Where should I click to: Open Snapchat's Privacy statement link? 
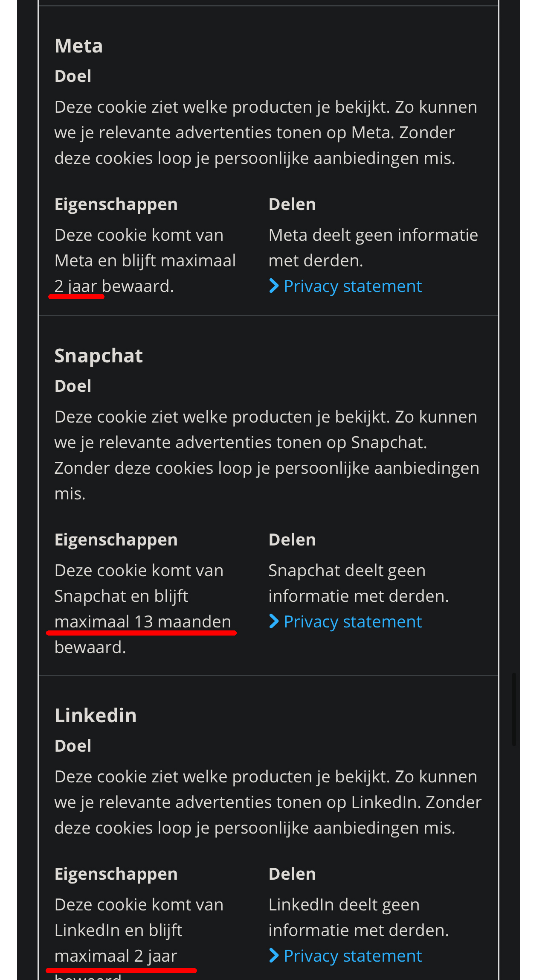coord(352,621)
